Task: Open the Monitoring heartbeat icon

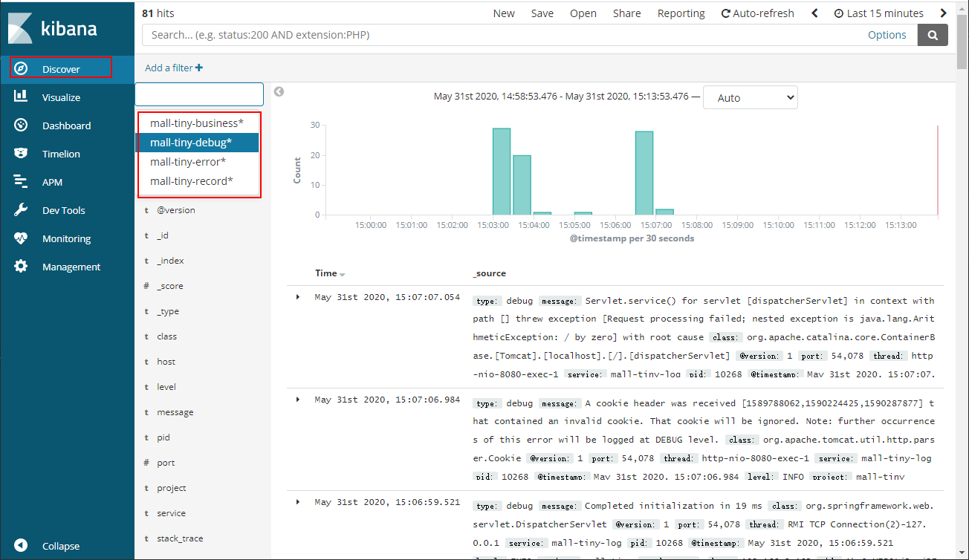Action: [21, 238]
